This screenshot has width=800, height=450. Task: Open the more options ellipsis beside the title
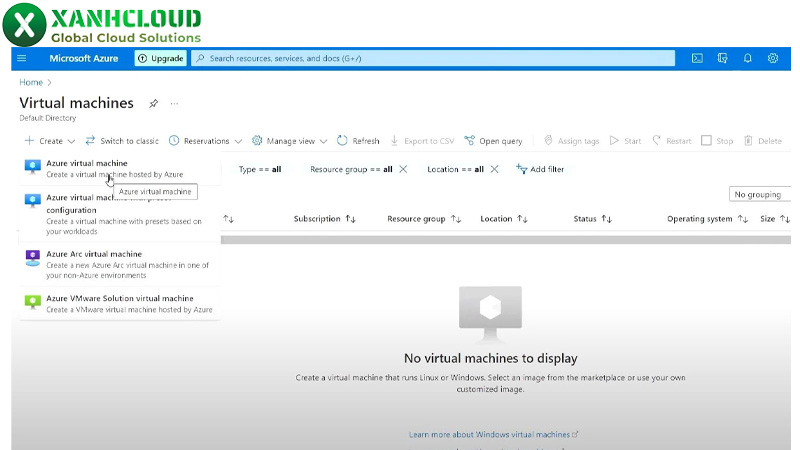[x=174, y=104]
